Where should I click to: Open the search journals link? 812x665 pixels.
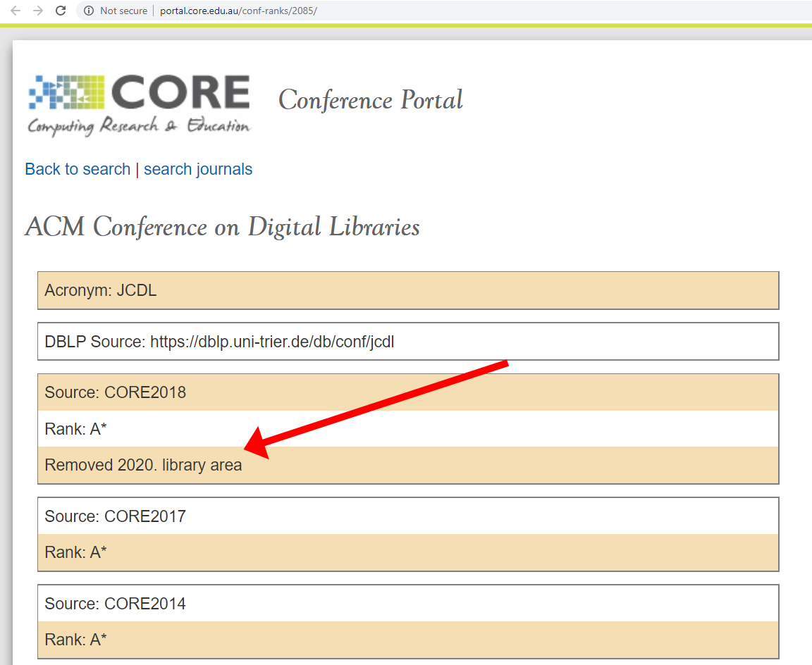198,169
